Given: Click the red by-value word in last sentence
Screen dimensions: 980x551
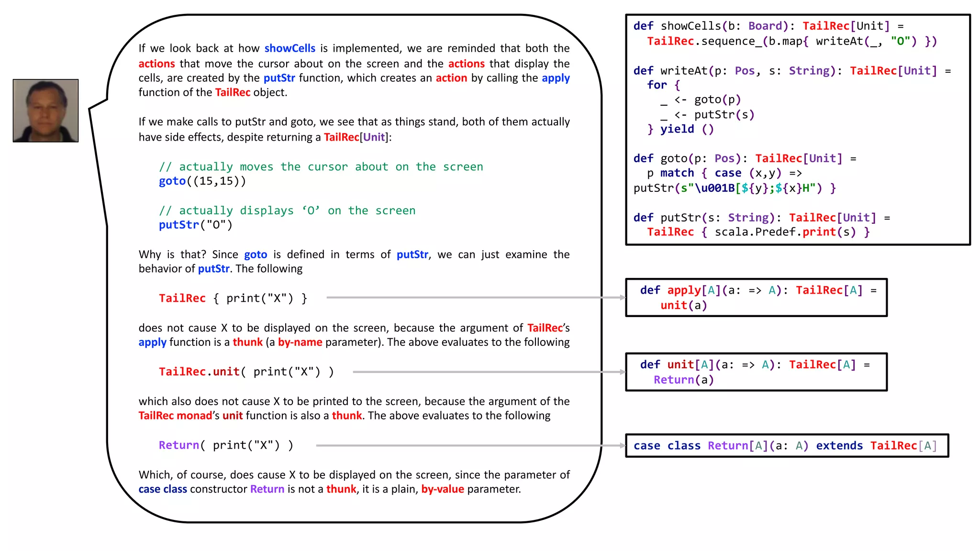Looking at the screenshot, I should point(442,489).
